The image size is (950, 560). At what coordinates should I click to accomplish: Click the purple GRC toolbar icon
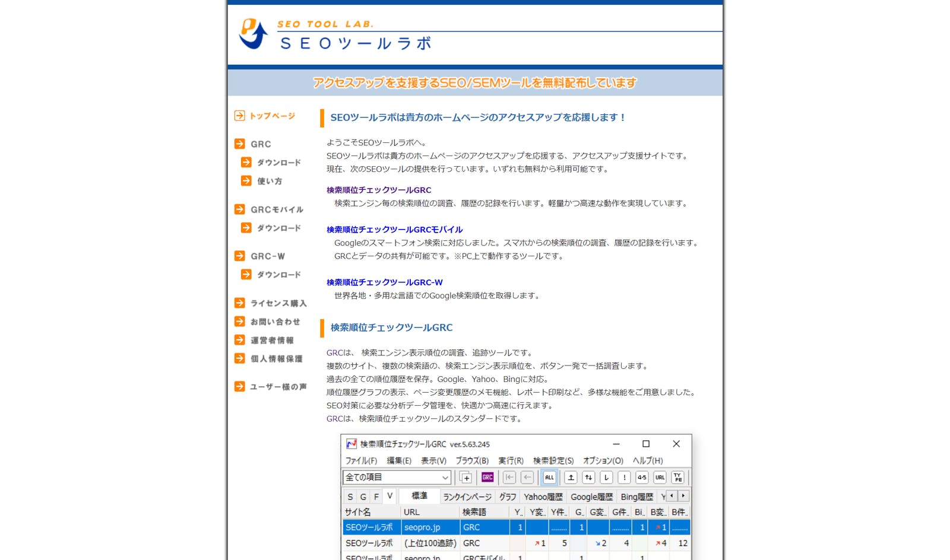[x=487, y=478]
